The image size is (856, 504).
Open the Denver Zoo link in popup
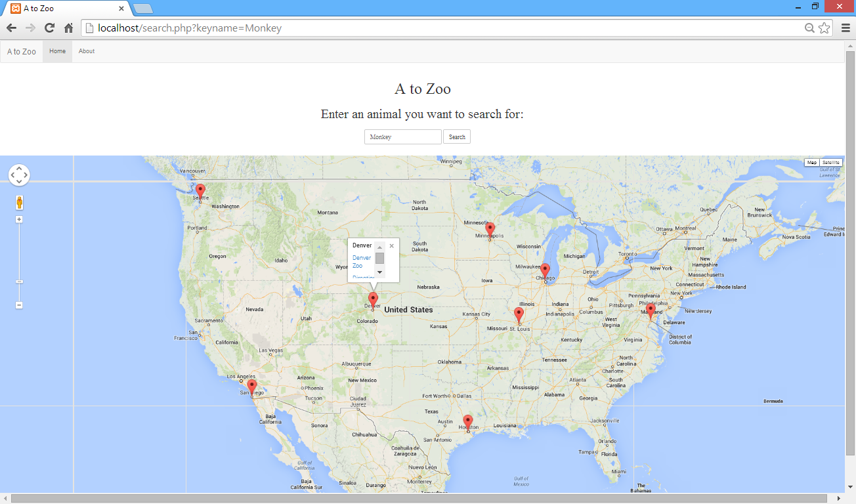362,261
